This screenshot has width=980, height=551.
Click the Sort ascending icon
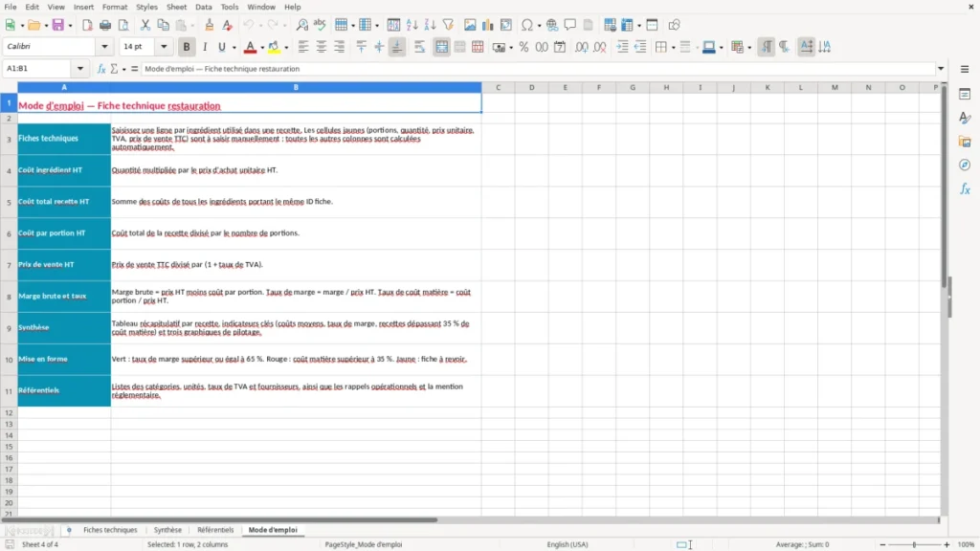pyautogui.click(x=412, y=25)
